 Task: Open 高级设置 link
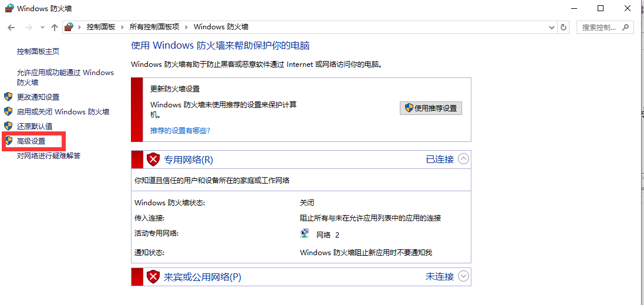coord(31,141)
